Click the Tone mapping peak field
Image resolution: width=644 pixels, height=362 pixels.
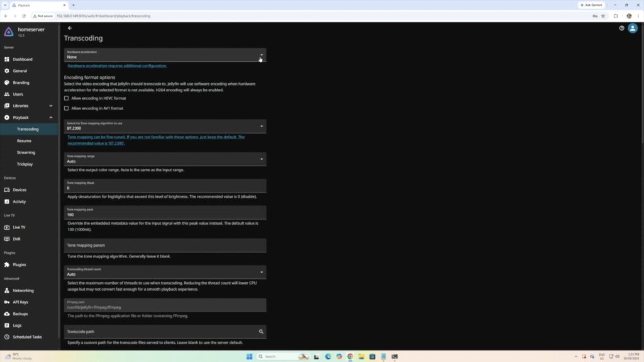(165, 213)
